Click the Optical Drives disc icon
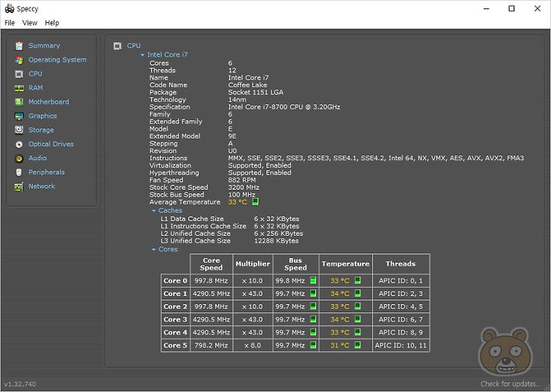 click(x=19, y=145)
